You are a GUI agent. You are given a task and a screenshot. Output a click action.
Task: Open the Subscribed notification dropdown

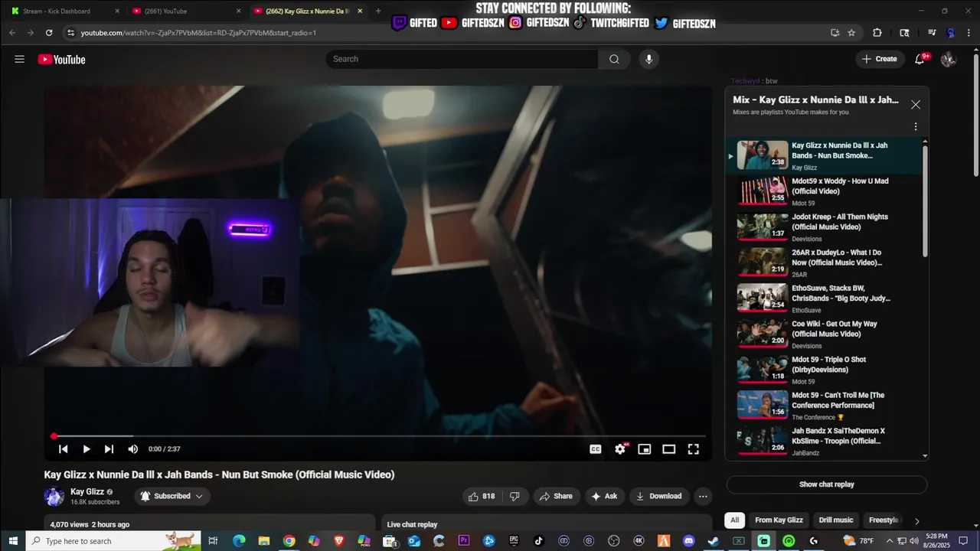(x=172, y=496)
